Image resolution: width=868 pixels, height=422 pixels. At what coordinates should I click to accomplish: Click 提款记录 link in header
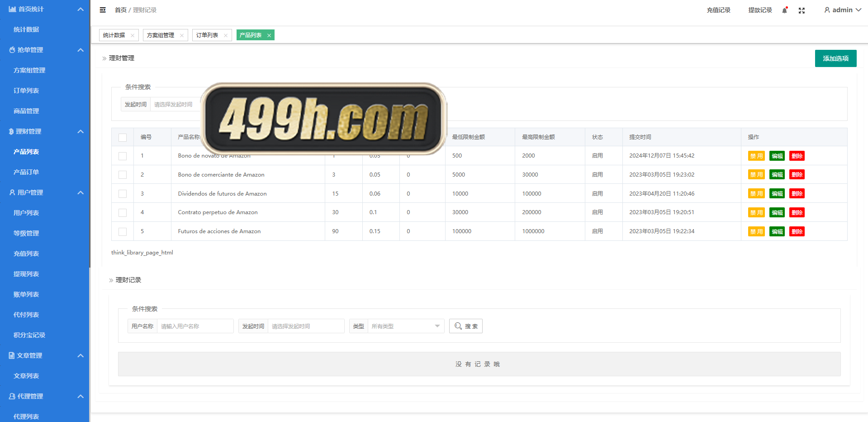[760, 10]
